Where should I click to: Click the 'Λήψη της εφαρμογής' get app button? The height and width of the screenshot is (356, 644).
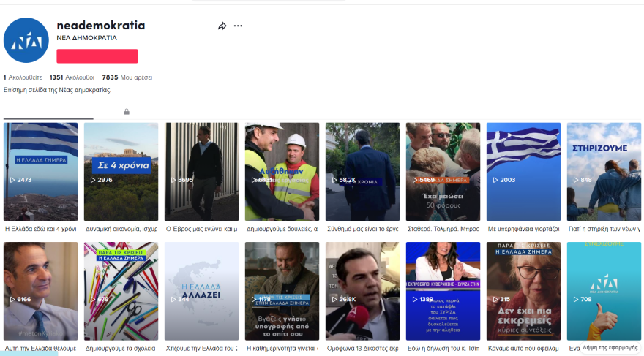610,348
